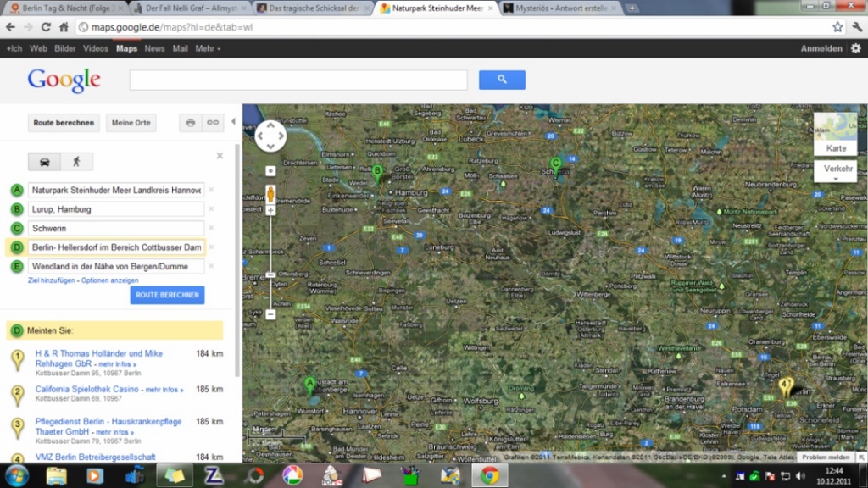The width and height of the screenshot is (868, 488).
Task: Navigate back in browser
Action: [10, 26]
